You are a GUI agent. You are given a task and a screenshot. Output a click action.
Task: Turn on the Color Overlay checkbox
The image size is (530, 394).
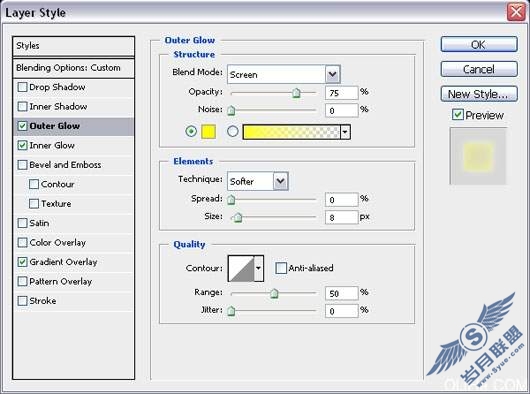(x=22, y=243)
